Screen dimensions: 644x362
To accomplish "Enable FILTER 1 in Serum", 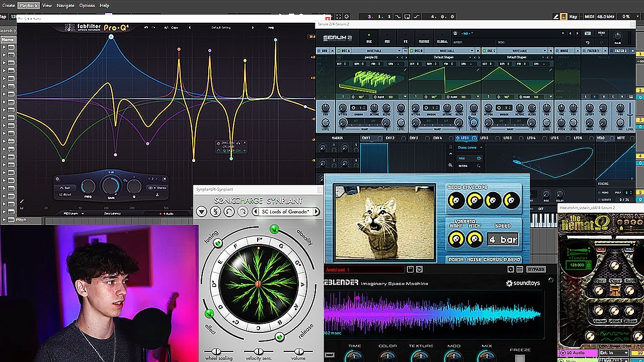I will 584,51.
